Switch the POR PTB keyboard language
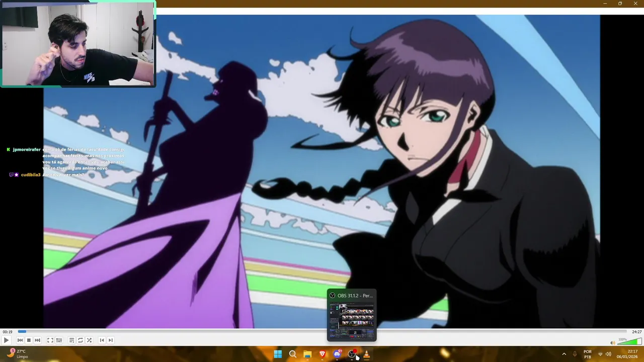 pyautogui.click(x=588, y=354)
